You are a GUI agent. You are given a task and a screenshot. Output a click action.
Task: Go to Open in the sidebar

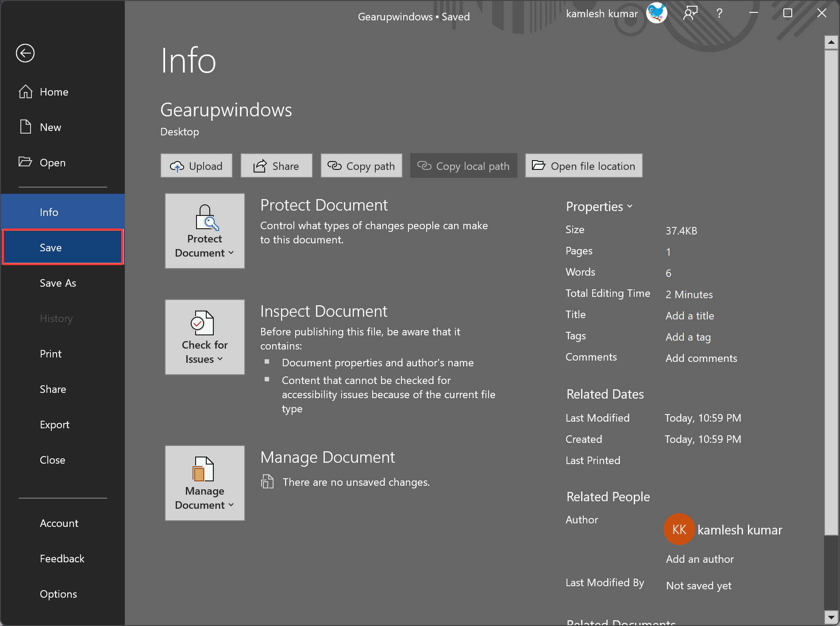[x=62, y=163]
